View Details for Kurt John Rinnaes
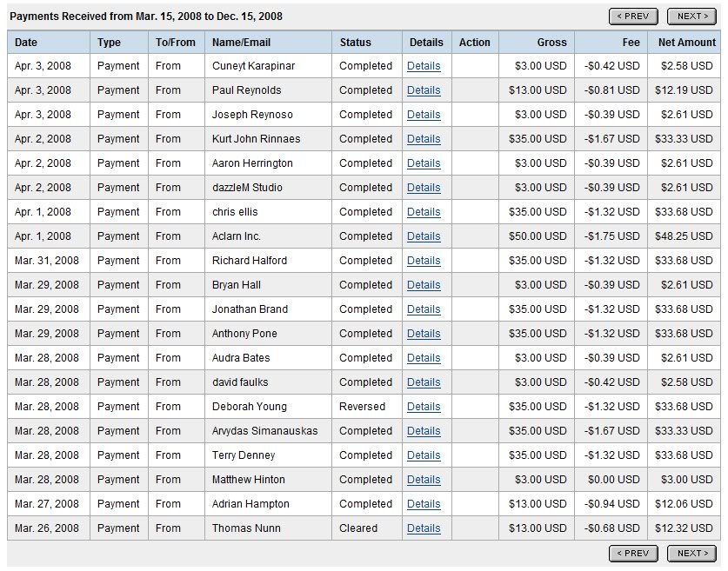The width and height of the screenshot is (728, 571). pos(424,139)
